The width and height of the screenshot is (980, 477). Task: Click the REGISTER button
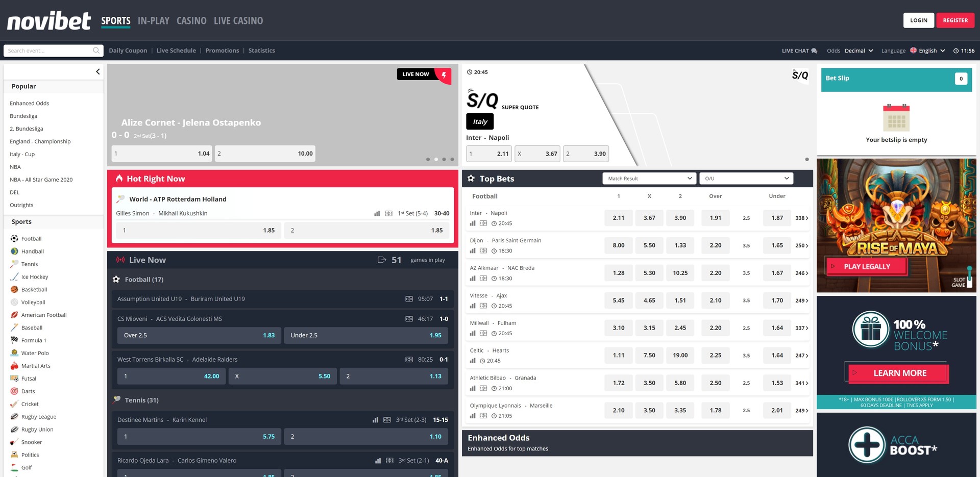pyautogui.click(x=955, y=20)
